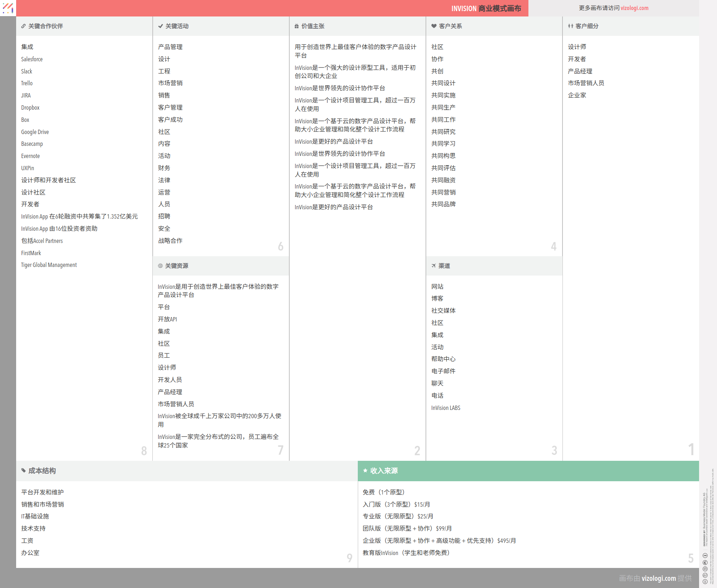Screen dimensions: 717x588
Task: Click the Salesforce partner entry
Action: point(32,59)
